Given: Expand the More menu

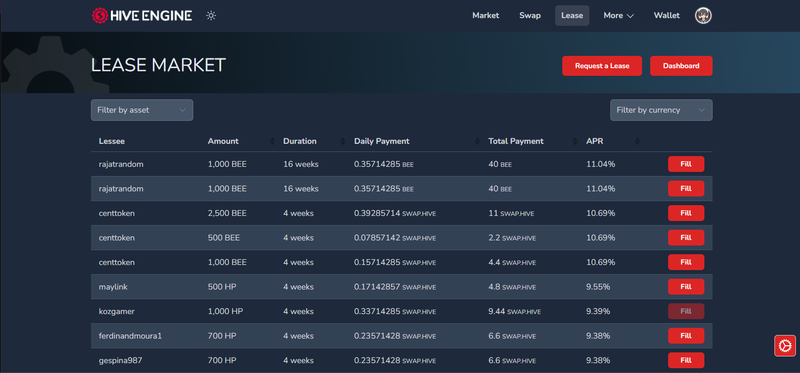Looking at the screenshot, I should point(618,16).
